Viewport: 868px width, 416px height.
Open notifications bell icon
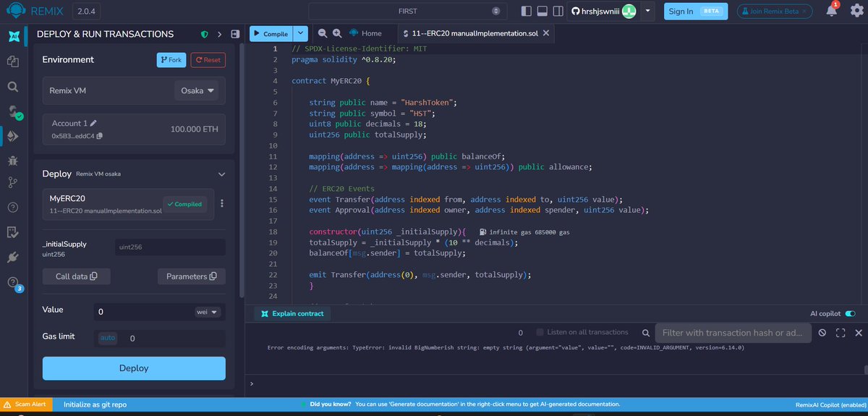pos(832,11)
